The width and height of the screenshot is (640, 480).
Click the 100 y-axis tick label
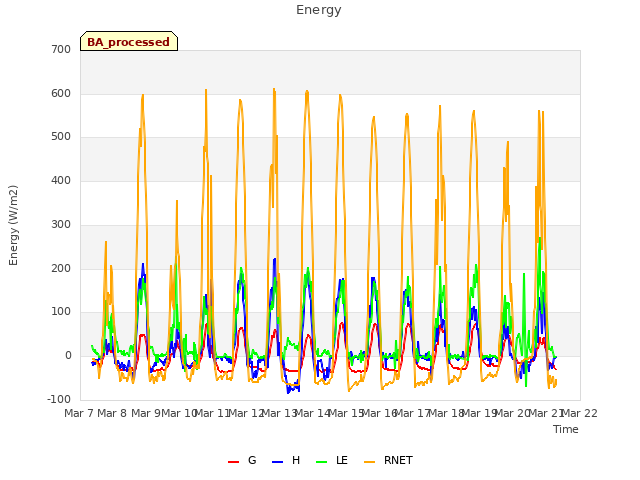coord(61,312)
